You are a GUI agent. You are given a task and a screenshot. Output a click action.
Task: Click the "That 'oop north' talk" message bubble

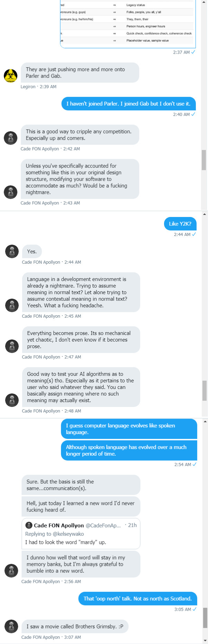pos(137,599)
